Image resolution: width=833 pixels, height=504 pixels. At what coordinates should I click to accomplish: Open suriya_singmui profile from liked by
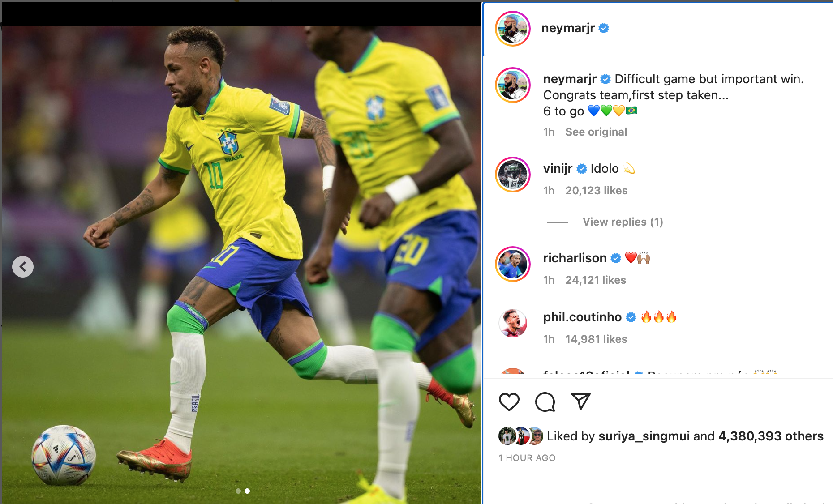(644, 436)
